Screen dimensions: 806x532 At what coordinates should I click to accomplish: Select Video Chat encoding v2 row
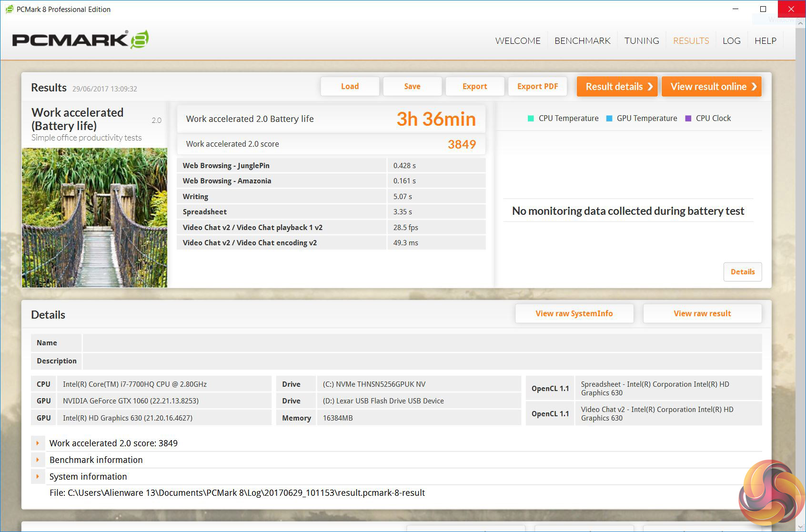tap(331, 242)
